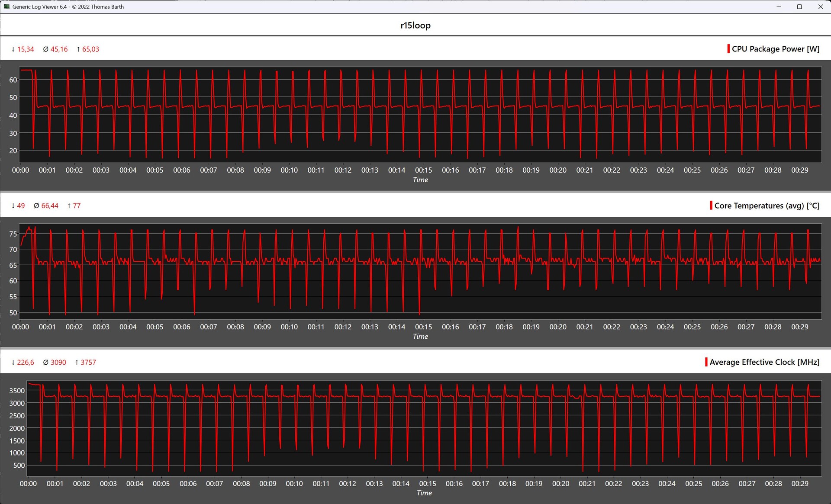The width and height of the screenshot is (831, 504).
Task: Click the temperature average value 66,44
Action: click(x=50, y=206)
